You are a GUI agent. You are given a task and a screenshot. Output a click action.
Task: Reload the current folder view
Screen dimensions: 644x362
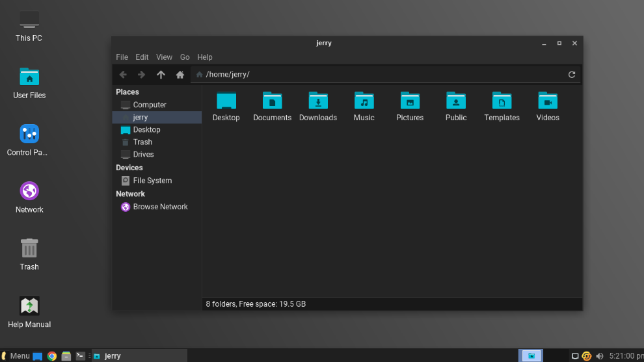(572, 75)
